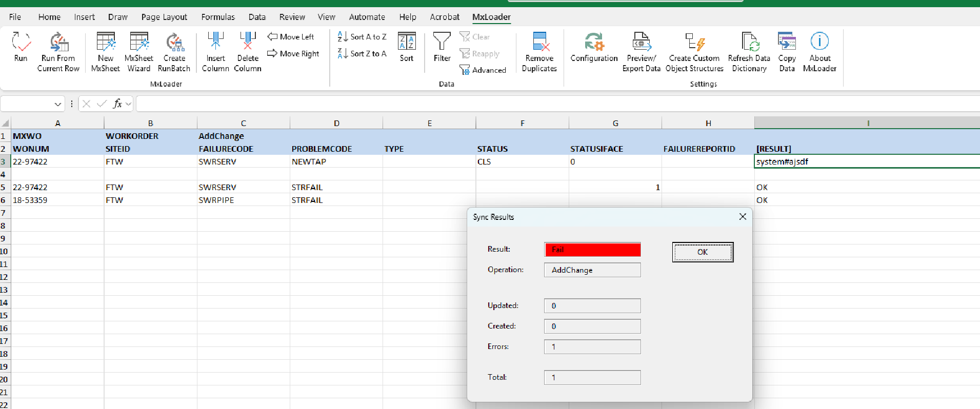
Task: Switch to the Page Layout tab
Action: tap(164, 17)
